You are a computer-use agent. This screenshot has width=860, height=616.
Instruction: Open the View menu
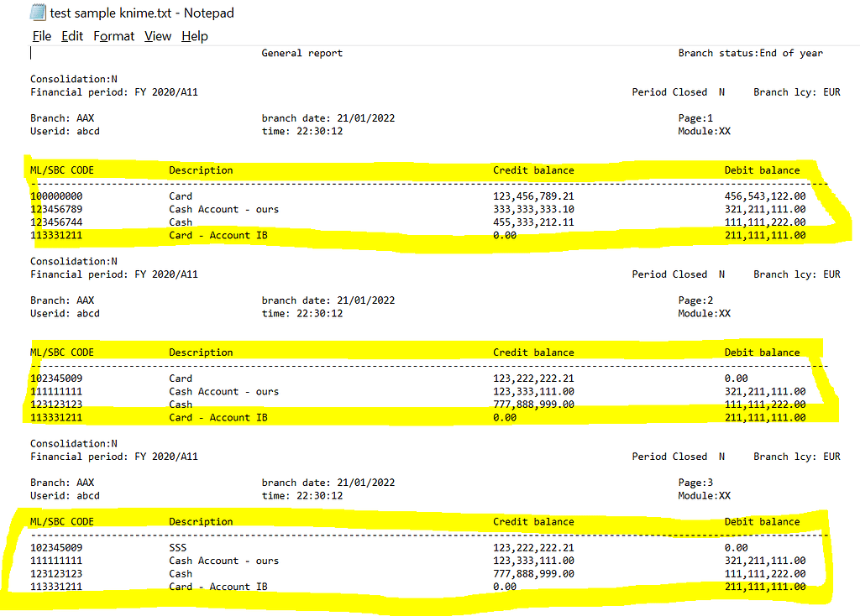(159, 36)
